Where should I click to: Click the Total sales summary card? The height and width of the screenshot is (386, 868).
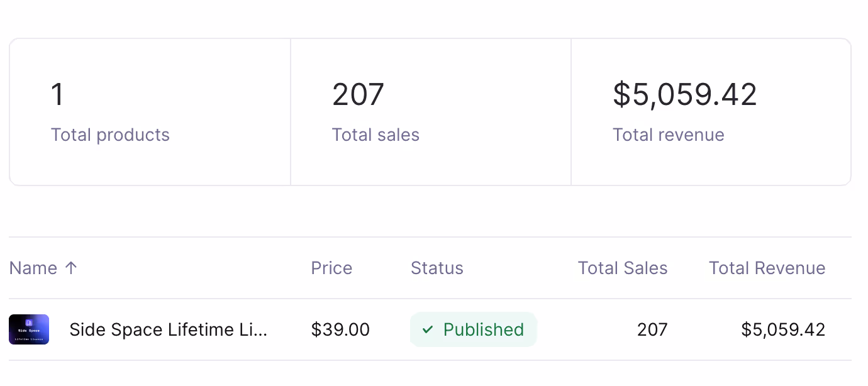(430, 112)
